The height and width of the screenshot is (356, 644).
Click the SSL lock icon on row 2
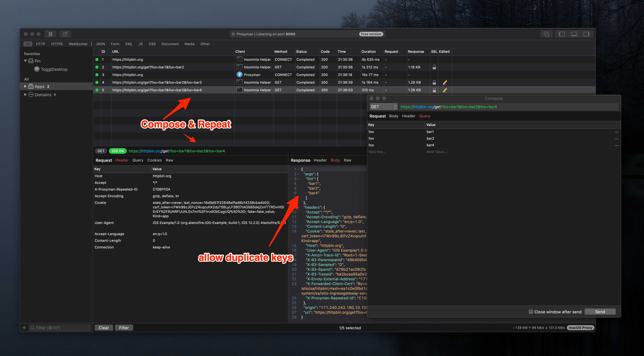[434, 67]
